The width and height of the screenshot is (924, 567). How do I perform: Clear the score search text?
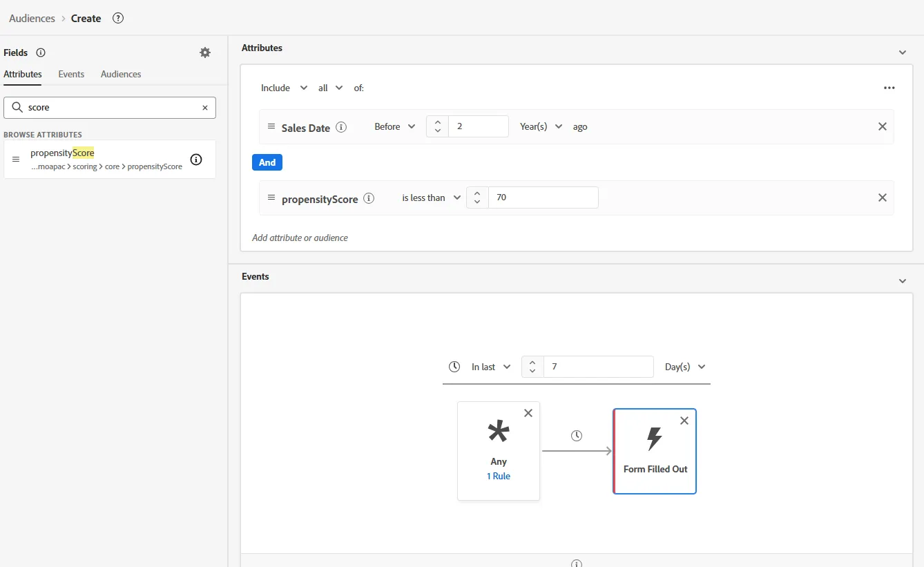205,108
